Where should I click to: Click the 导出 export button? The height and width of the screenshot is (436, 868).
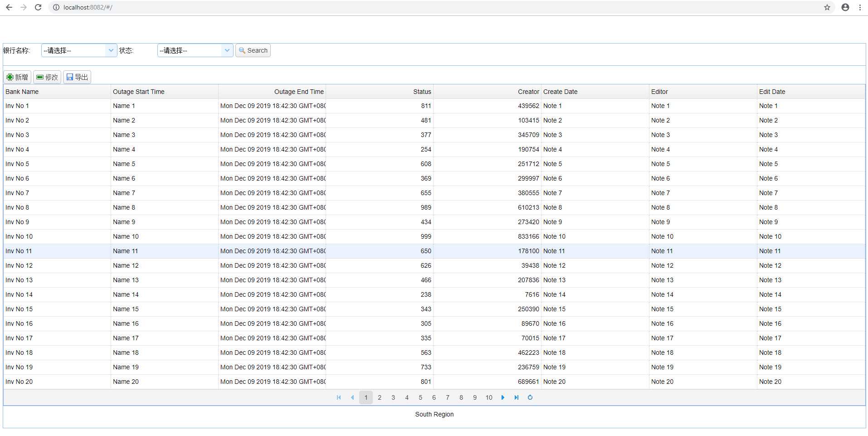pos(77,77)
